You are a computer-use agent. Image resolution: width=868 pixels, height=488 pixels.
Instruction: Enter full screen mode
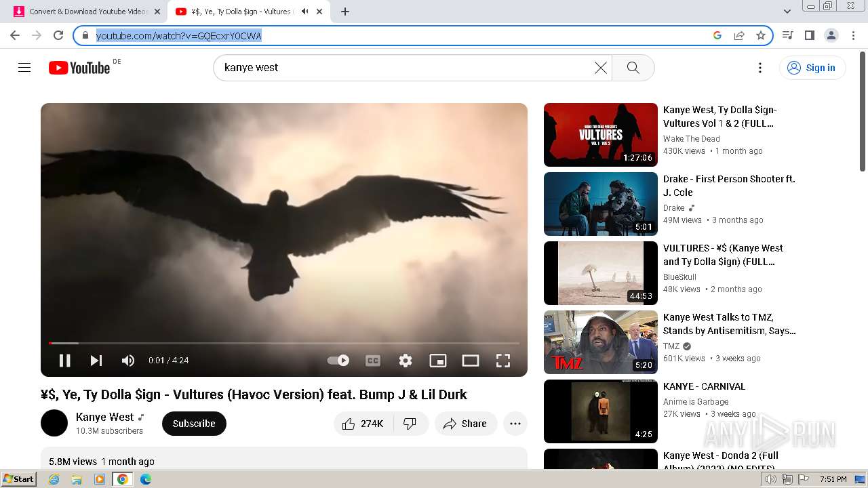[503, 361]
